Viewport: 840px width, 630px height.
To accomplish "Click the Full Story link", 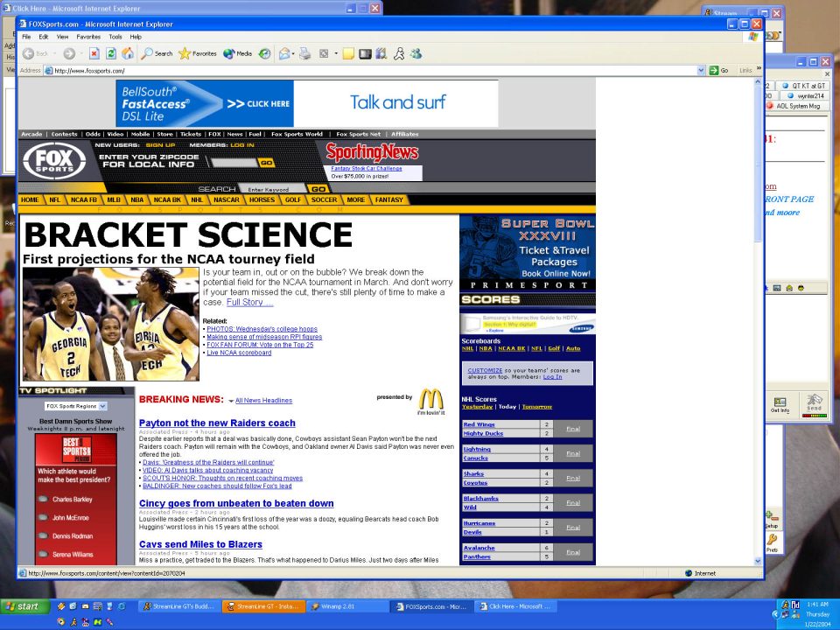I will click(249, 302).
